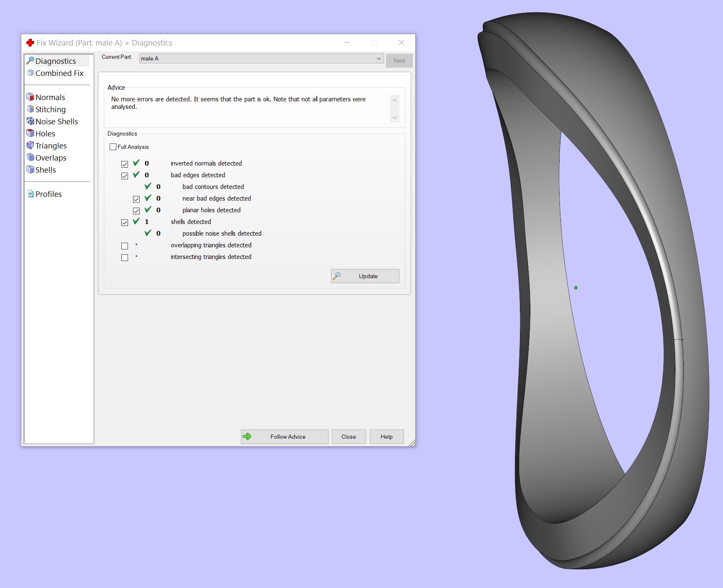Open the Profiles page label
The width and height of the screenshot is (723, 588).
(49, 194)
